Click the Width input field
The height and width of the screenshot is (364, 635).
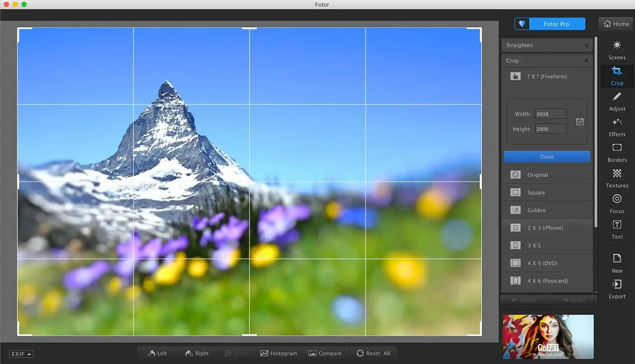pos(550,114)
